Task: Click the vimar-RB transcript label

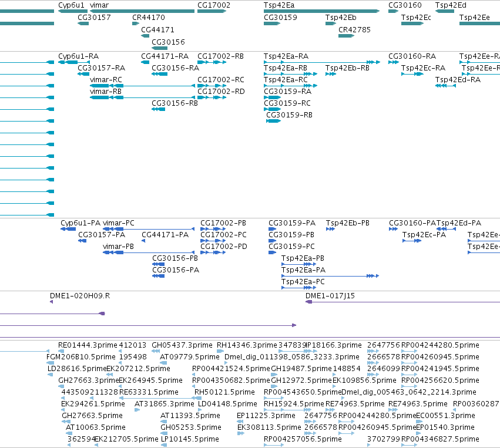Action: coord(106,92)
